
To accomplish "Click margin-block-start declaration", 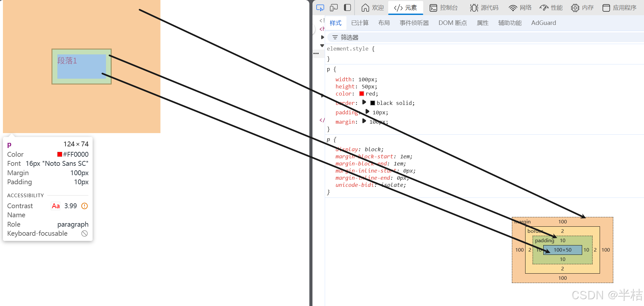I will coord(374,156).
